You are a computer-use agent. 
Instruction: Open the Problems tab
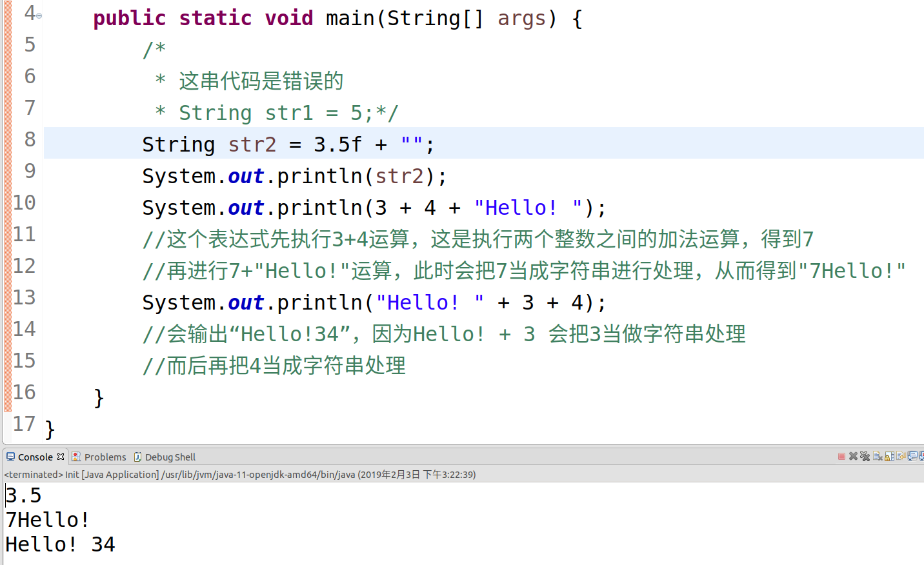click(99, 457)
